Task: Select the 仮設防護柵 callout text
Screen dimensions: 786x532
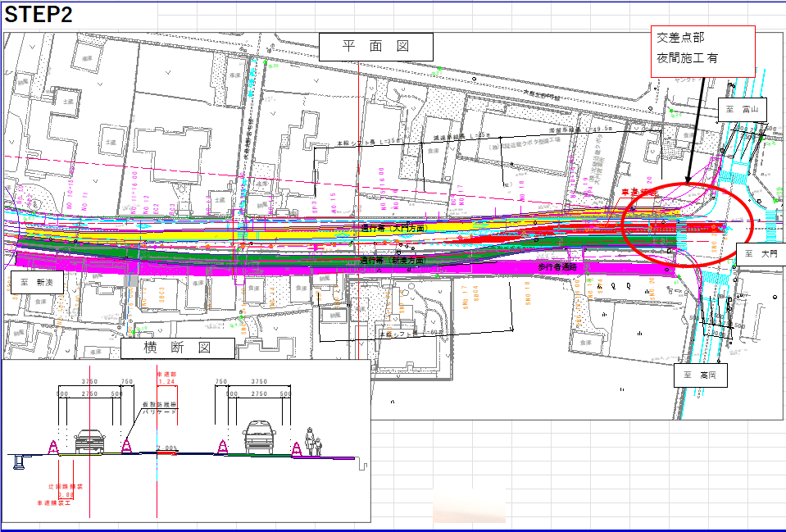Action: [x=160, y=404]
